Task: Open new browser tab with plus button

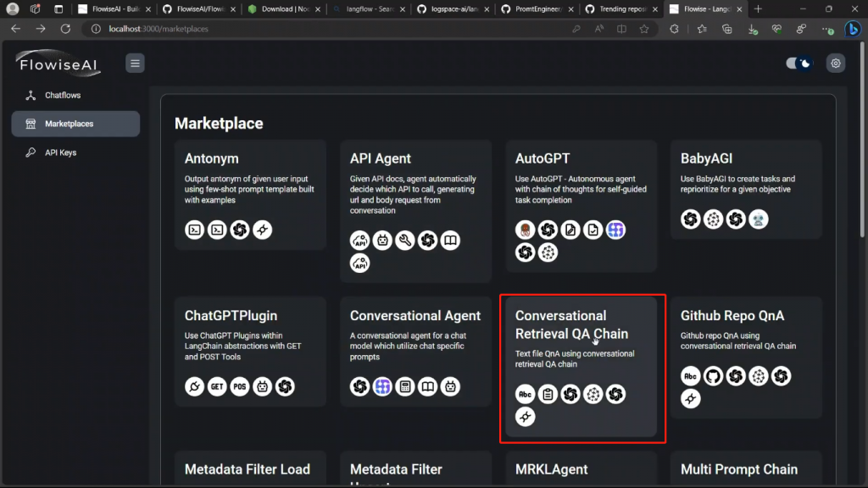Action: pyautogui.click(x=758, y=9)
